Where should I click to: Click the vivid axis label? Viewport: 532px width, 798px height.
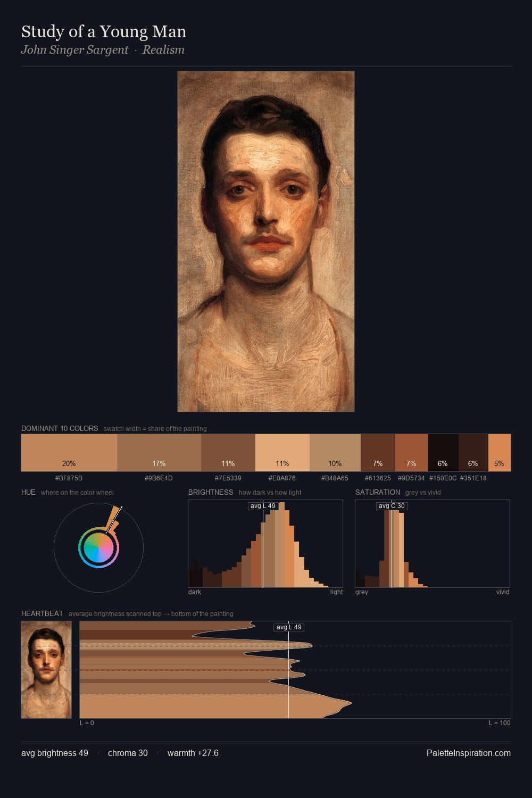pyautogui.click(x=503, y=592)
